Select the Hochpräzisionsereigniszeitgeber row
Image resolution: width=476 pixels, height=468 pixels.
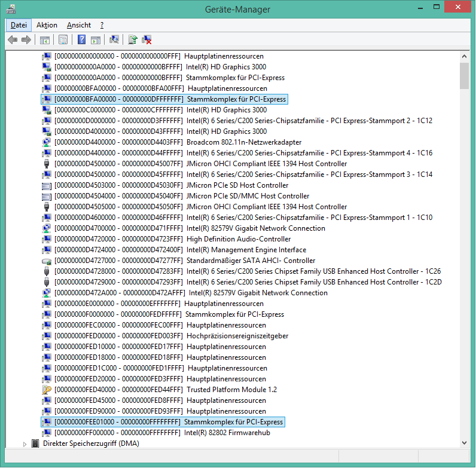tap(171, 336)
